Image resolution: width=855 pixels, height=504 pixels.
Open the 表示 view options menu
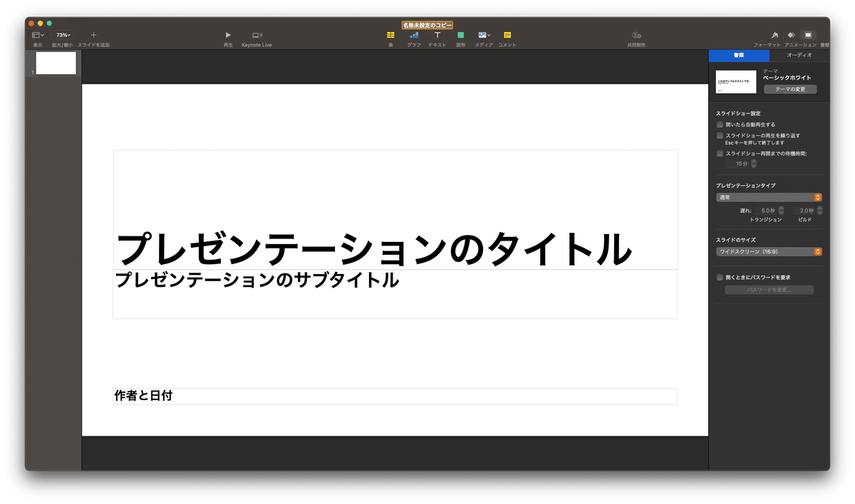pyautogui.click(x=38, y=35)
